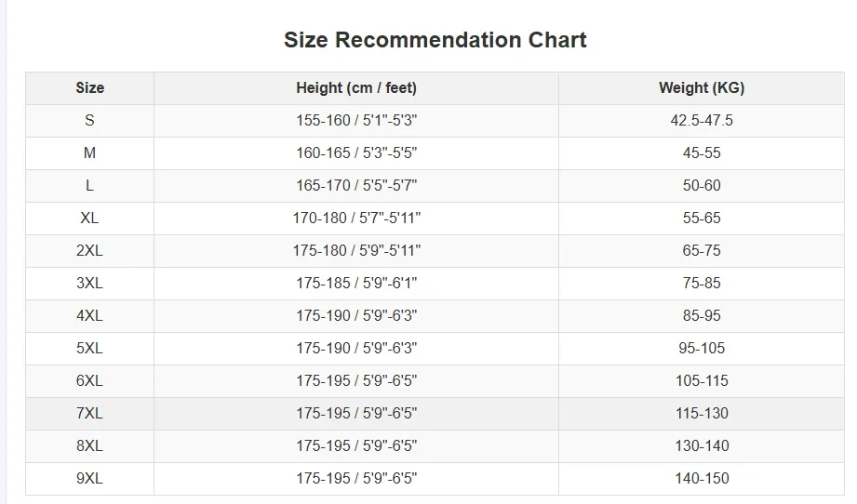Click the 140-150 weight cell
Screen dimensions: 857x504
click(x=702, y=479)
